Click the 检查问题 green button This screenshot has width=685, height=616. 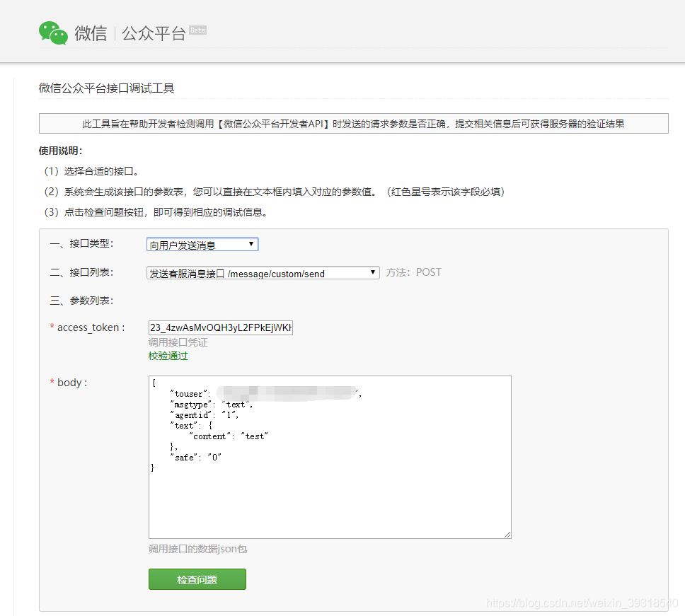pos(197,579)
